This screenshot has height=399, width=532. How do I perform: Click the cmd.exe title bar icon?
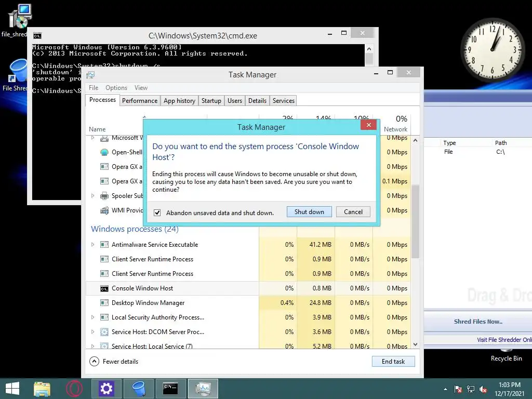(x=37, y=36)
